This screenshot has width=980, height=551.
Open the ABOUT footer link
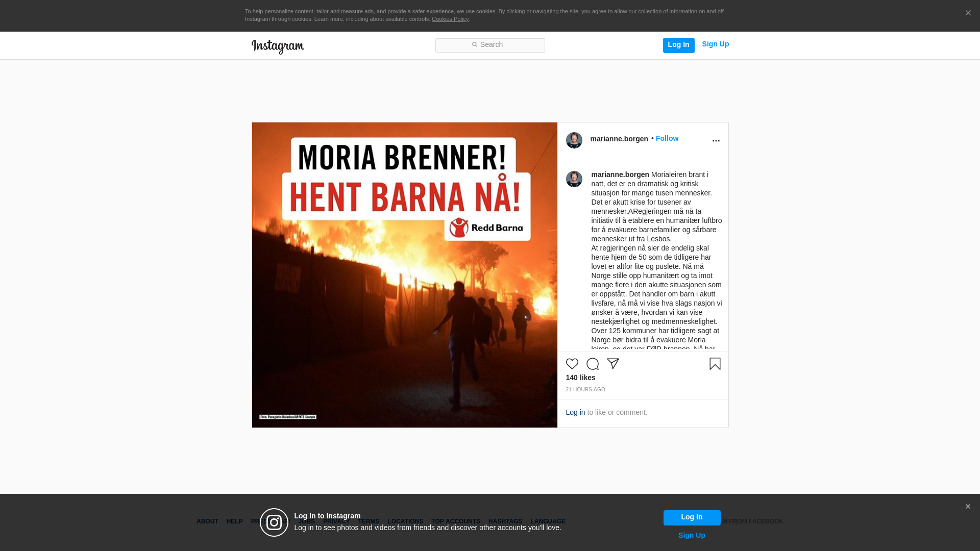(207, 521)
